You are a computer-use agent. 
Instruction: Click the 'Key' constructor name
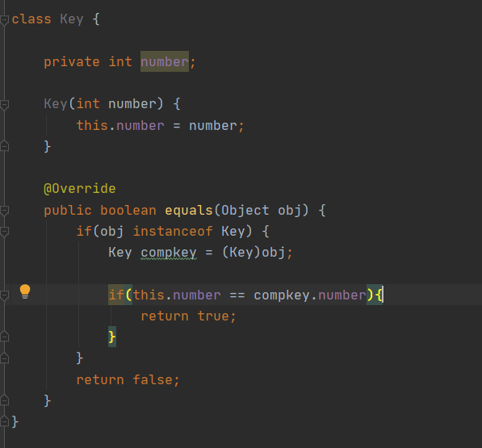click(56, 104)
